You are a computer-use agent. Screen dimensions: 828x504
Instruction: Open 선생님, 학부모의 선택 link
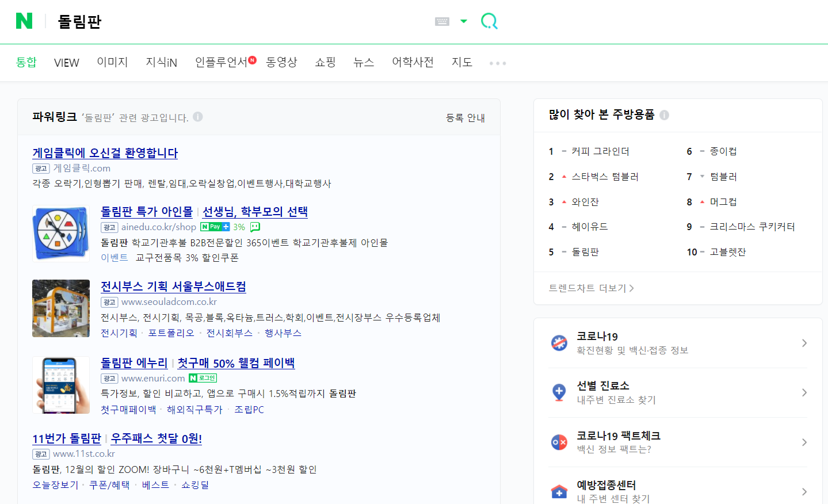255,212
